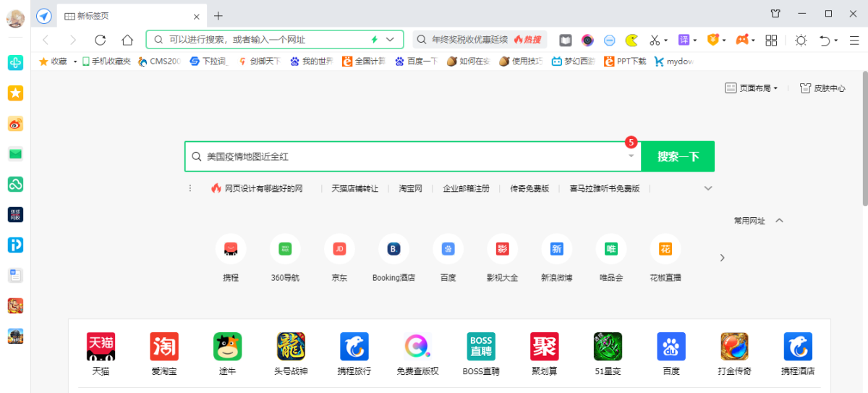
Task: Show next shortcuts with right chevron
Action: coord(722,258)
